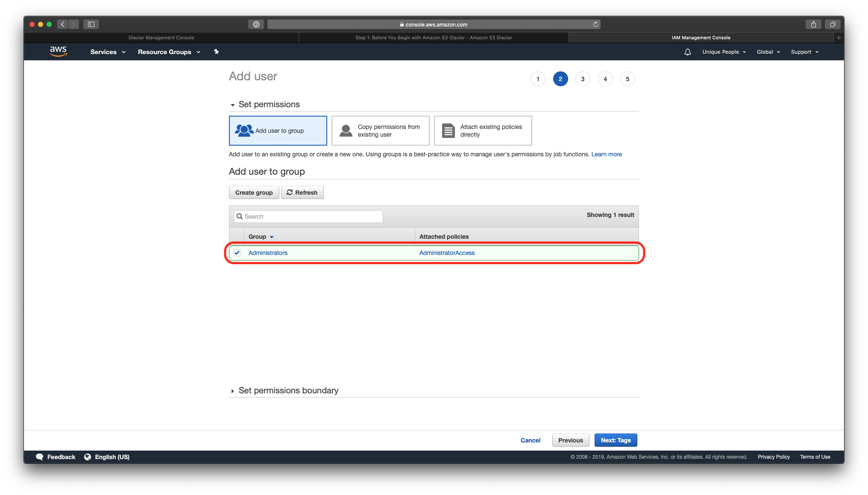Open the Resource Groups dropdown
Screen dimensions: 868x495
tap(169, 52)
